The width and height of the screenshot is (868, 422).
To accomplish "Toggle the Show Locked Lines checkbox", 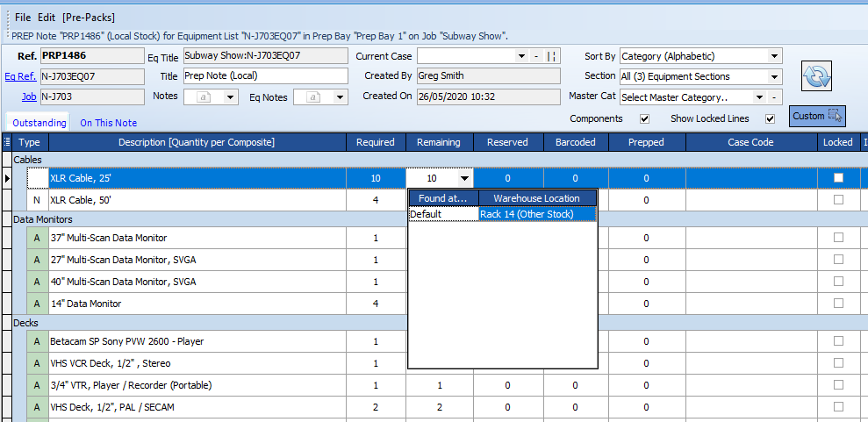I will point(771,119).
